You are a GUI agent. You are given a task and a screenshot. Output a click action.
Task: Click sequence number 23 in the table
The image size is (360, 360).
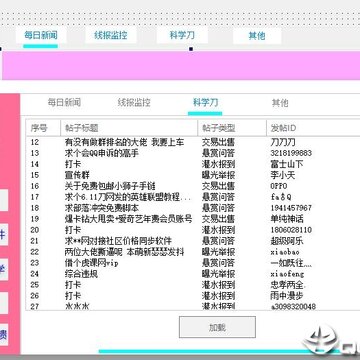tap(35, 263)
